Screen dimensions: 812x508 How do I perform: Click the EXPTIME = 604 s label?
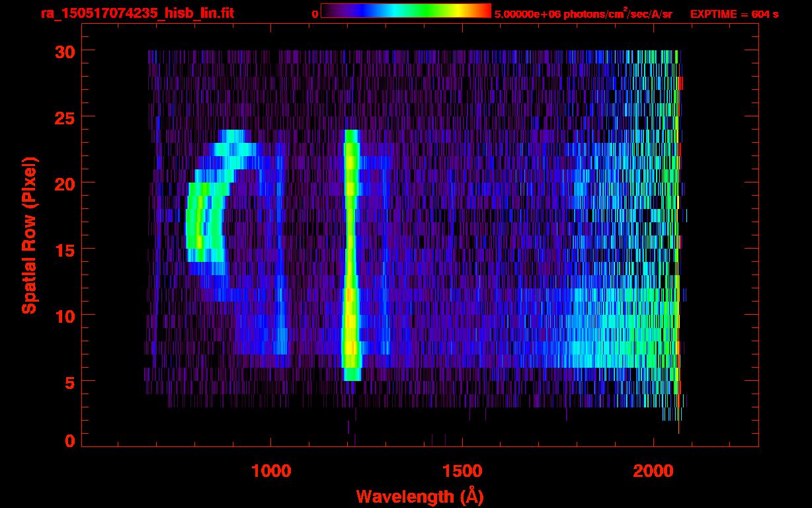click(x=734, y=14)
